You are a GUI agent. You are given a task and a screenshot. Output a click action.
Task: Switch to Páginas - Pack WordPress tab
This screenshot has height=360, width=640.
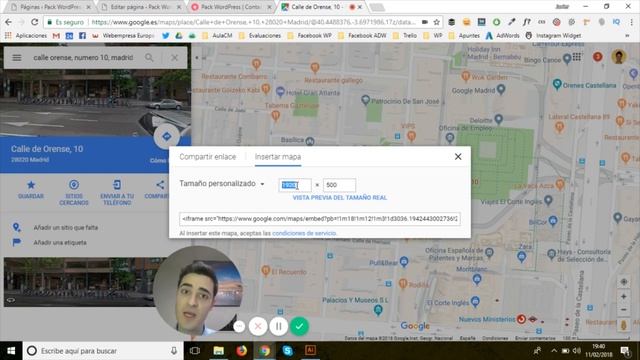coord(51,7)
